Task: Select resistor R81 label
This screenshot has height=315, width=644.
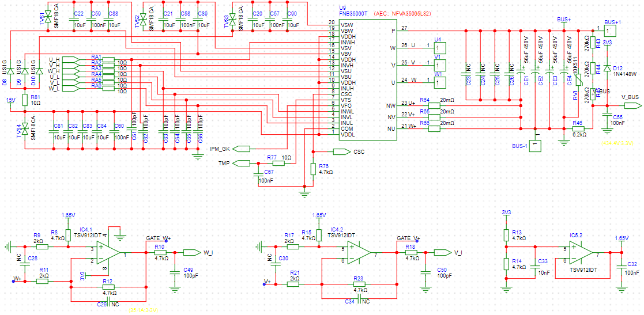Action: click(35, 96)
